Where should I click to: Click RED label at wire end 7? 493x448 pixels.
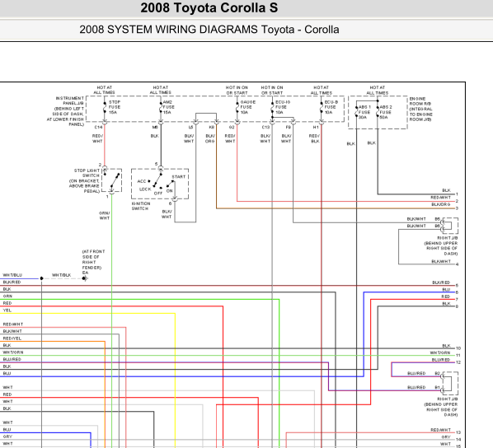[x=446, y=296]
